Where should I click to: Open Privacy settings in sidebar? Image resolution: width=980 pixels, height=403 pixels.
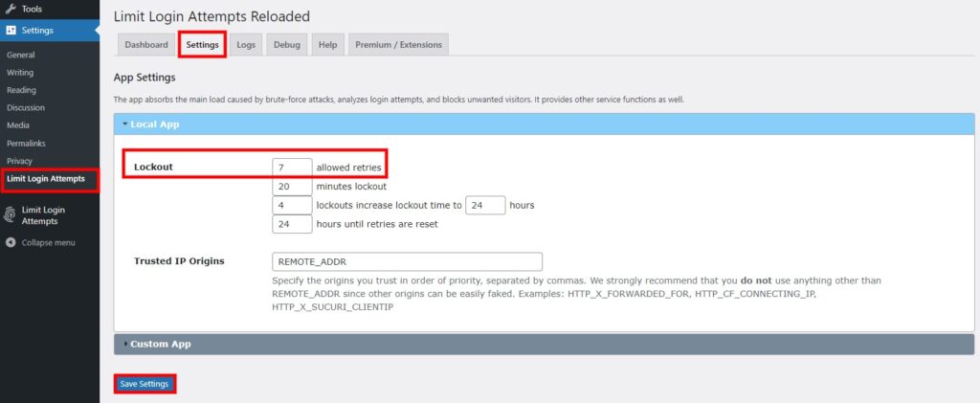tap(19, 161)
